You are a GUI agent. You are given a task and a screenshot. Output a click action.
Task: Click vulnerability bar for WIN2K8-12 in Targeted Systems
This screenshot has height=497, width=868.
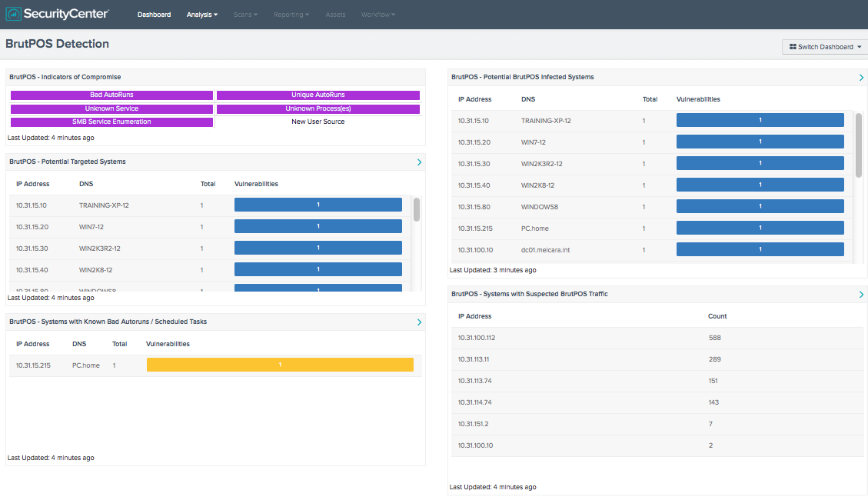coord(318,269)
